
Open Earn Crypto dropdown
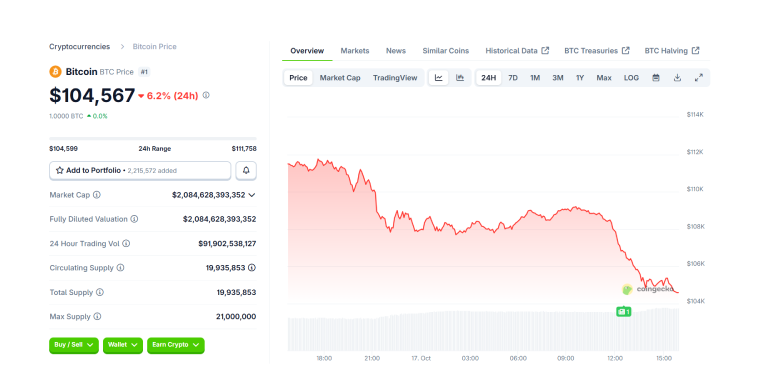(176, 345)
